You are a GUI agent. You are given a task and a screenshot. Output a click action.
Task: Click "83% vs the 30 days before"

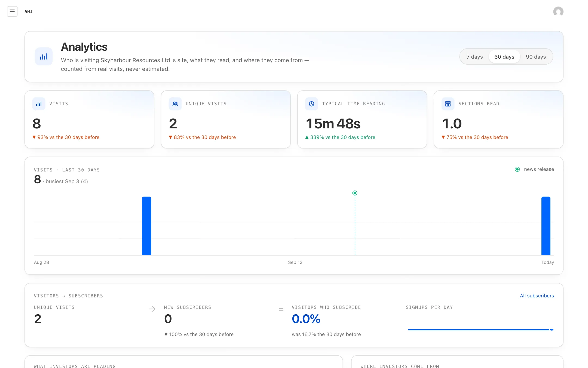coord(202,137)
